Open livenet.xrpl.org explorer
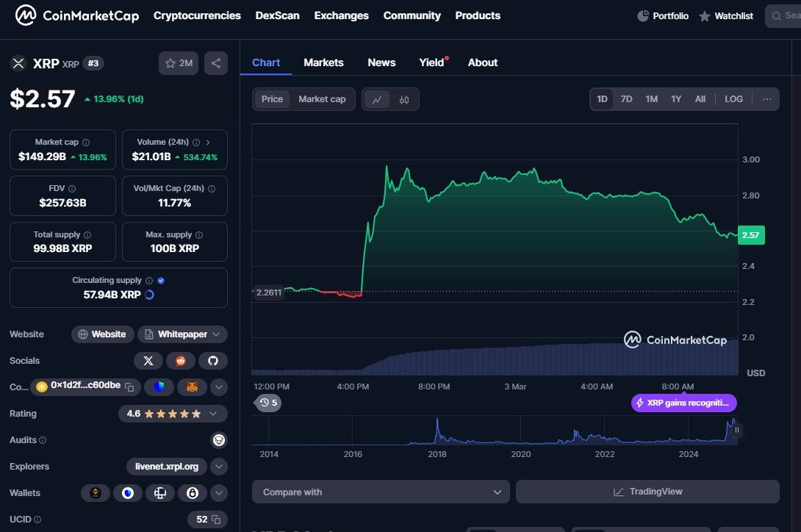Viewport: 801px width, 532px height. point(167,467)
